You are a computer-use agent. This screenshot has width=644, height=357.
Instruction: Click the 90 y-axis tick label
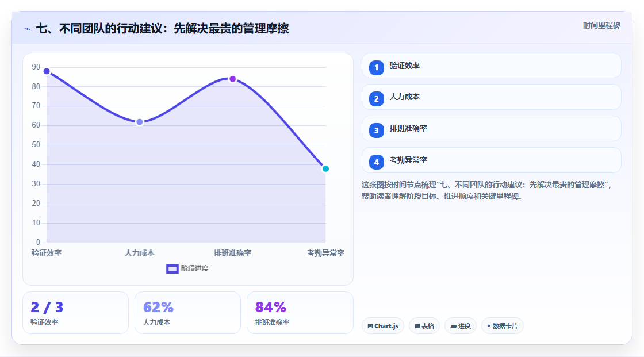click(x=36, y=67)
